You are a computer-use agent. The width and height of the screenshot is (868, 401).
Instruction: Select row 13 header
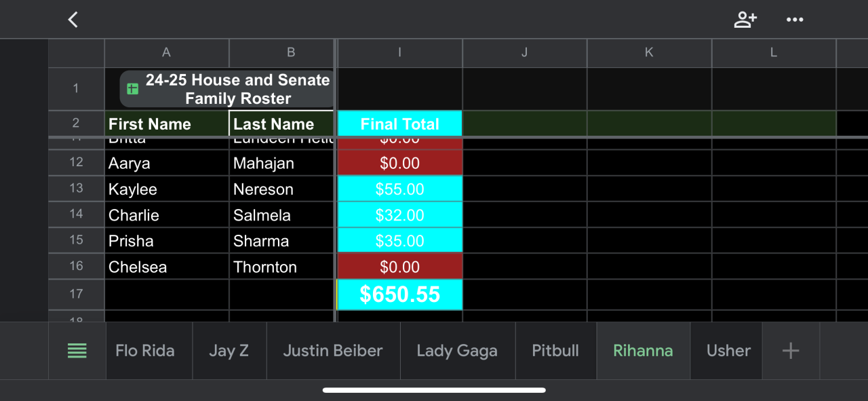(x=76, y=189)
